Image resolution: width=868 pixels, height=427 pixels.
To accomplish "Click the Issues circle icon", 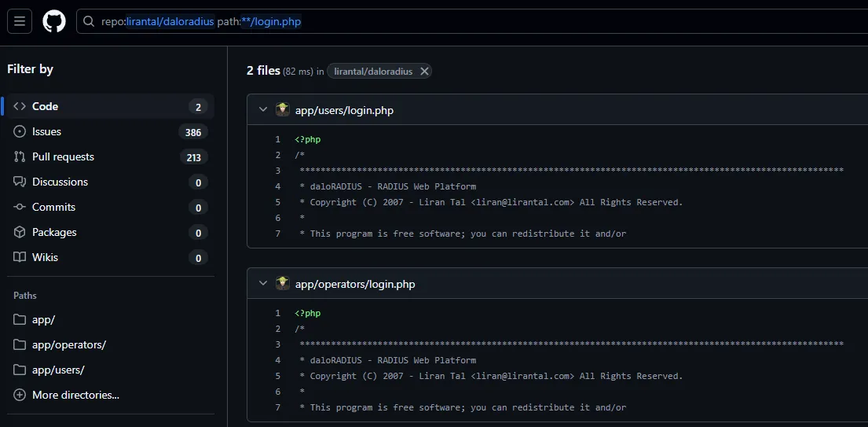I will 20,132.
